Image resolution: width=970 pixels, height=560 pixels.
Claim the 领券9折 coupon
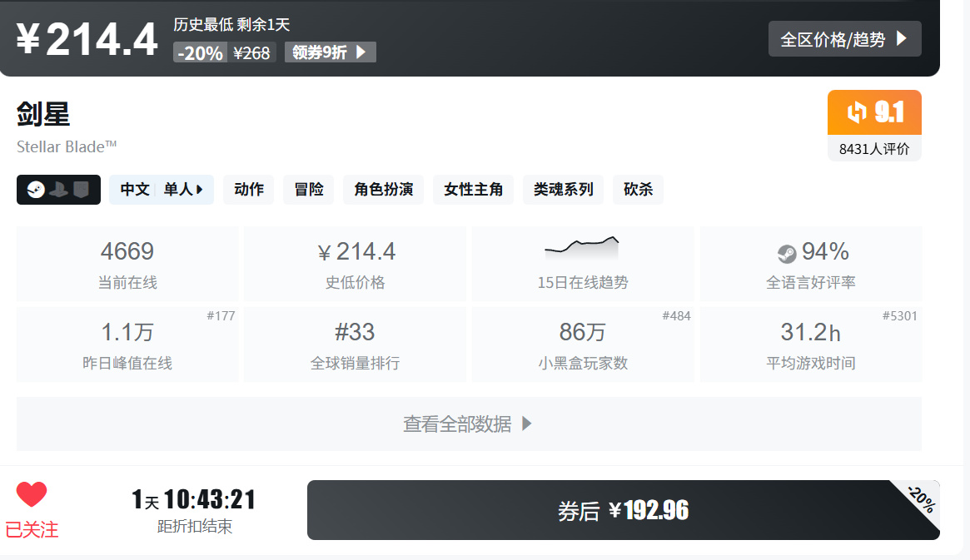[330, 52]
